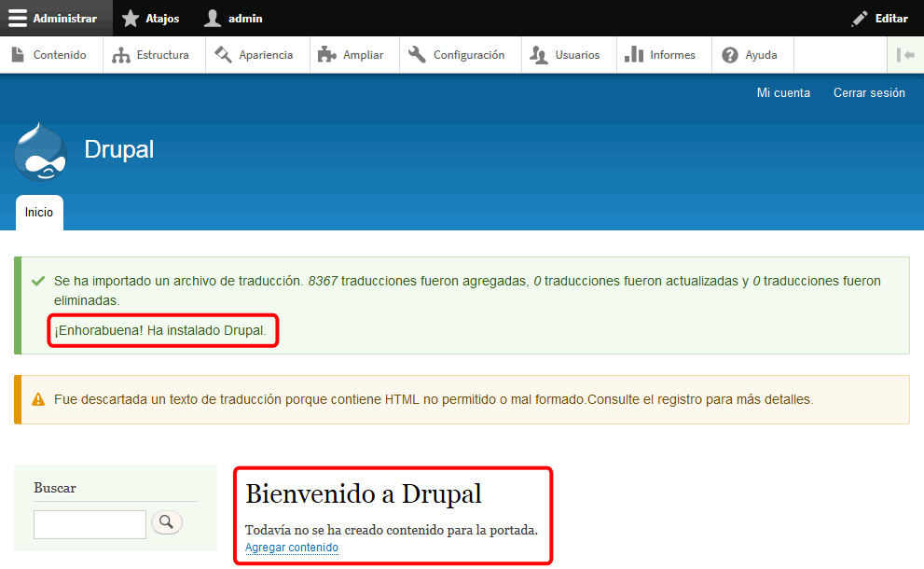The image size is (924, 569).
Task: Follow the Agregar contenido link
Action: tap(292, 548)
